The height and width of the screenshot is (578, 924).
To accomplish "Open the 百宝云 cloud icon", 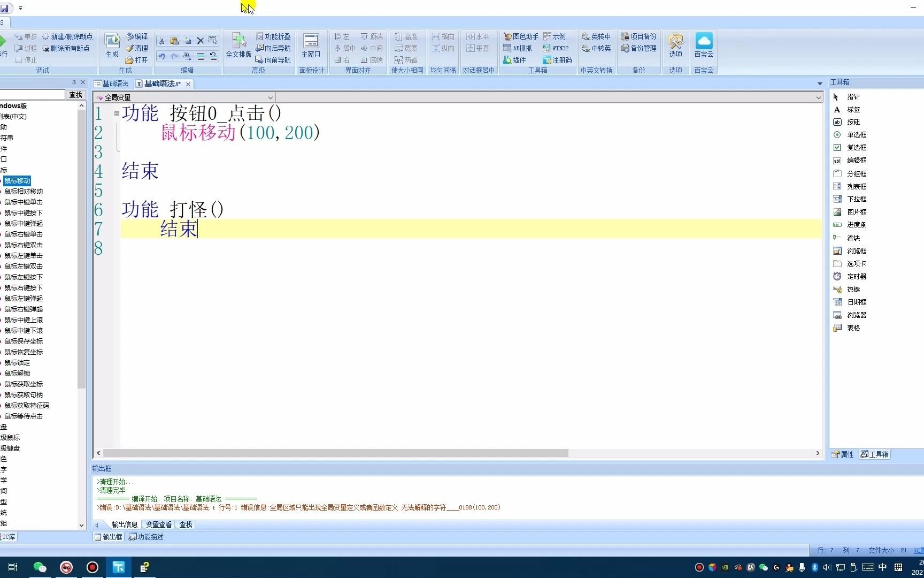I will pyautogui.click(x=704, y=45).
